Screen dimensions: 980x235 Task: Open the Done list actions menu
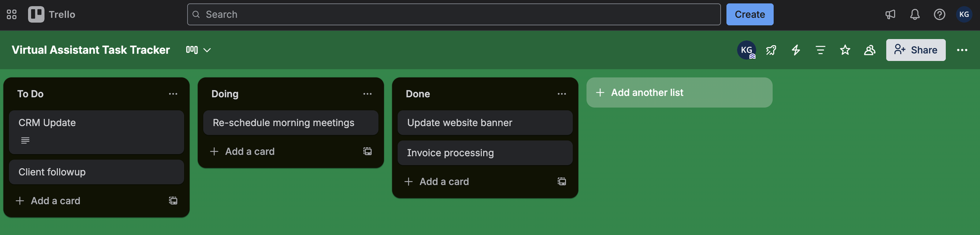tap(562, 94)
